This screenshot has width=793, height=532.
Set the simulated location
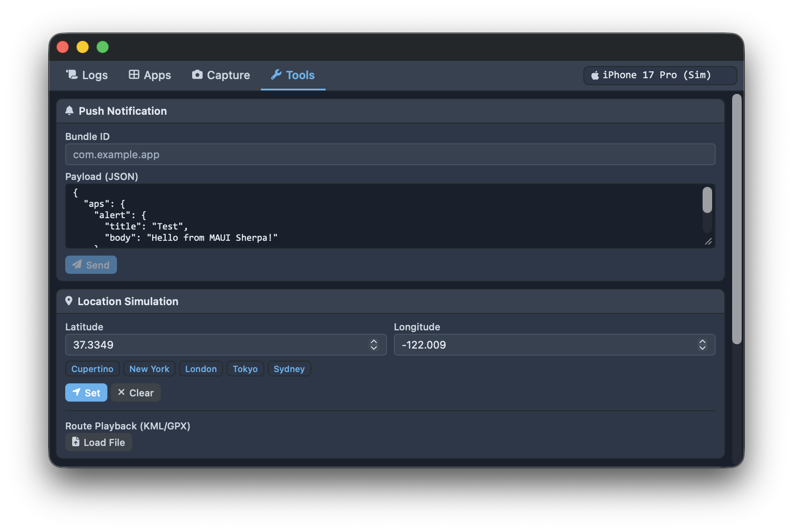click(86, 392)
